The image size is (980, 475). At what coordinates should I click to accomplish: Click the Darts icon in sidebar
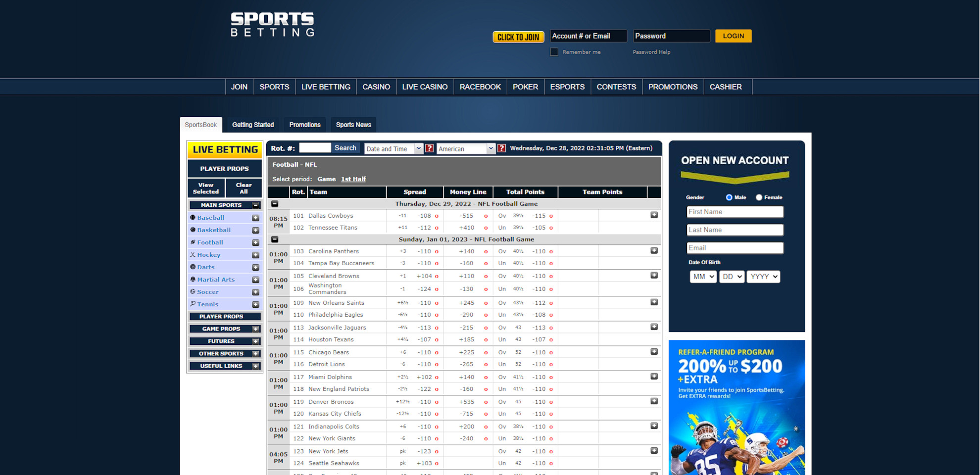[x=193, y=267]
